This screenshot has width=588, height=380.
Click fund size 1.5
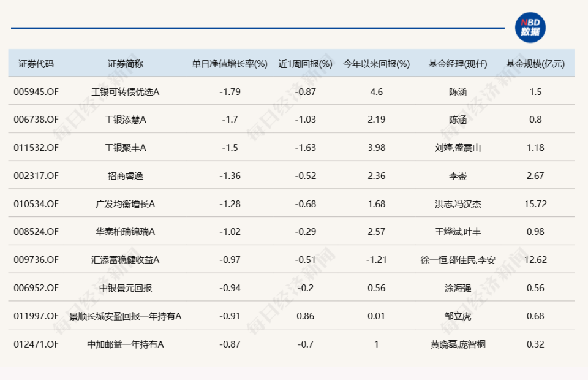(x=535, y=91)
